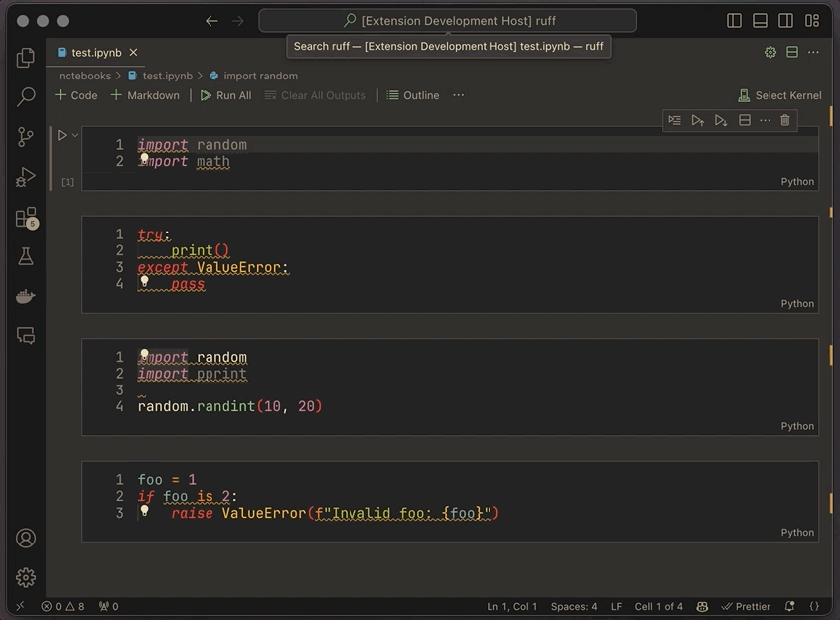This screenshot has width=840, height=620.
Task: Click the lightbulb beside raise ValueError
Action: [144, 510]
